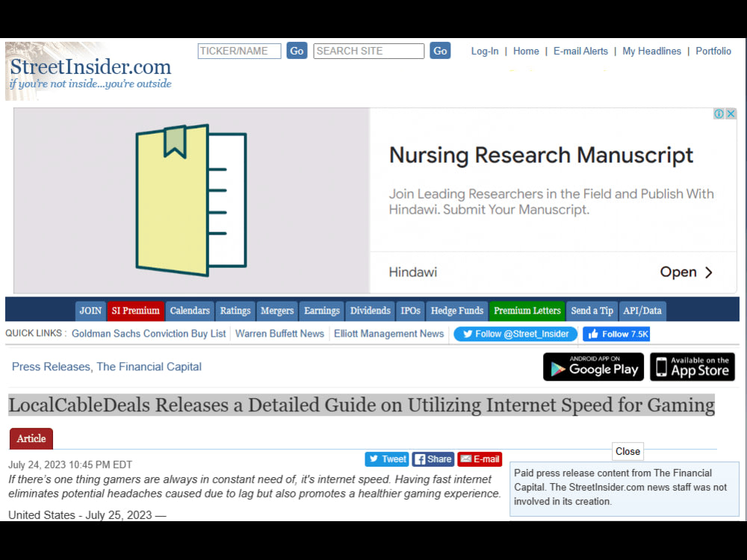Open the JOIN menu tab
The width and height of the screenshot is (747, 560).
tap(90, 311)
